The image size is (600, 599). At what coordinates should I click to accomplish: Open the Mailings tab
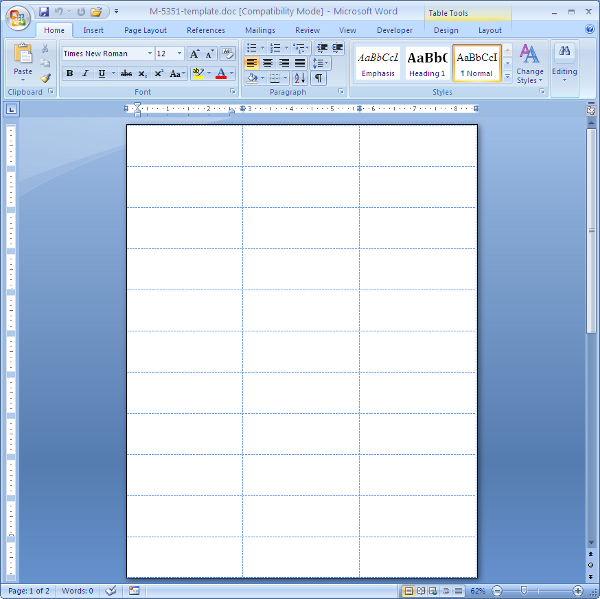coord(260,30)
